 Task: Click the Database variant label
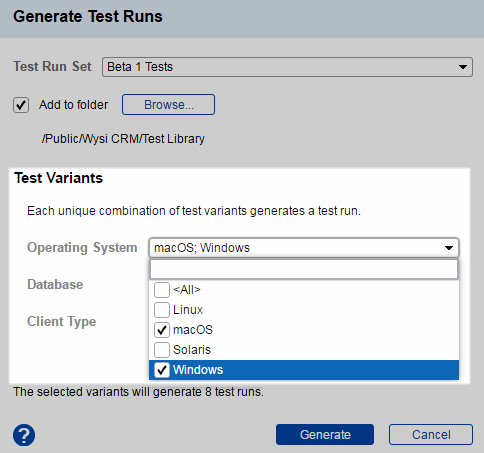click(55, 284)
